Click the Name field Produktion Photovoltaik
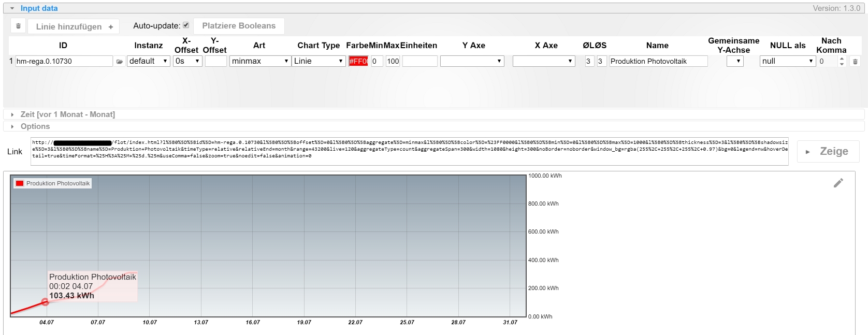 658,61
